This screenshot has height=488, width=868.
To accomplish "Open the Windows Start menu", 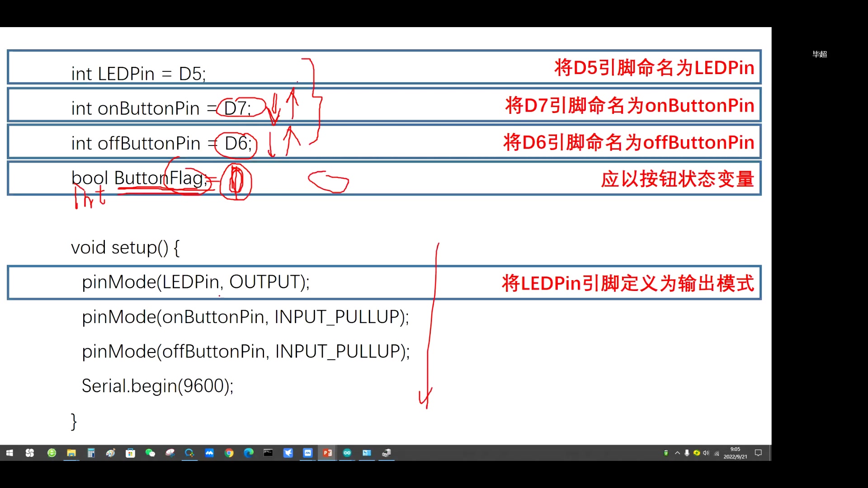I will coord(9,453).
